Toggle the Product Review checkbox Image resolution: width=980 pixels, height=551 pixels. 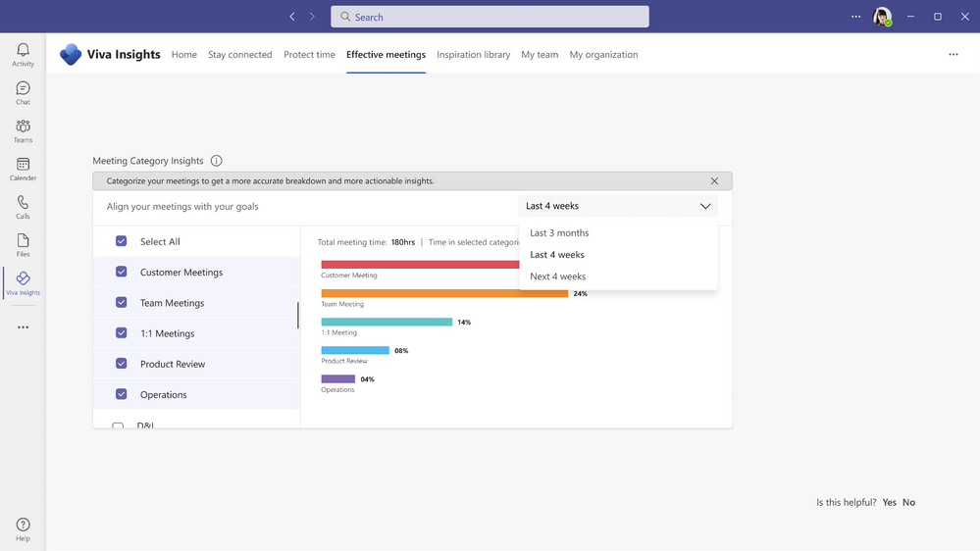(x=122, y=364)
